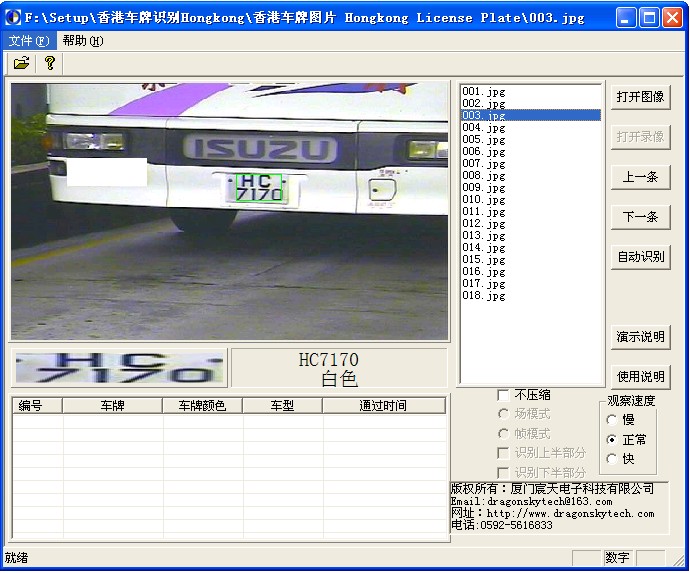Screen dimensions: 690x573
Task: Click the dragonskytech@163.com email text
Action: pyautogui.click(x=550, y=502)
